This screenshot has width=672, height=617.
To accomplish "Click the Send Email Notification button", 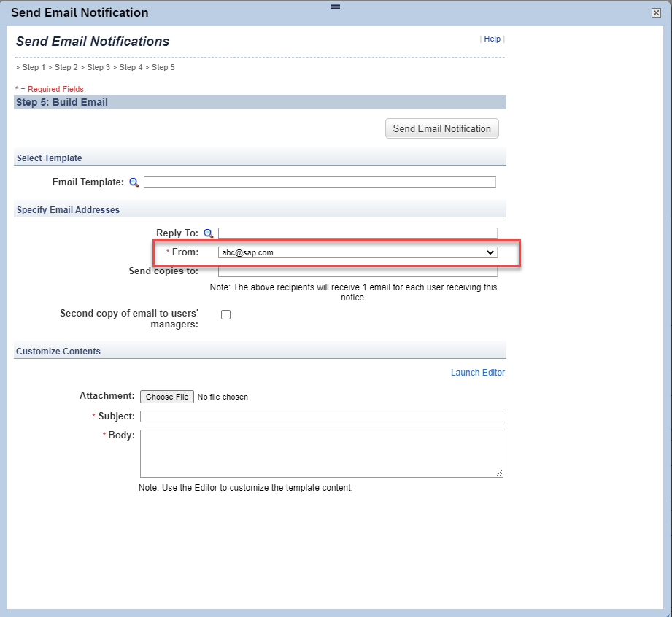I will pos(441,128).
